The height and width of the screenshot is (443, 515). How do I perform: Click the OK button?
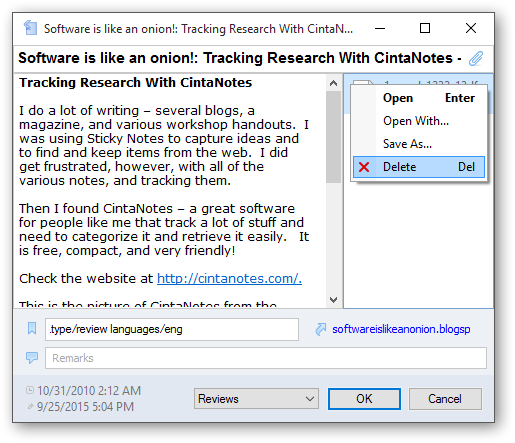[x=364, y=399]
